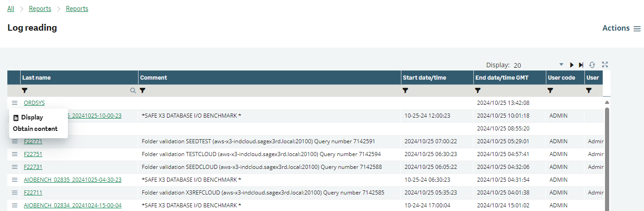Open the Comment column filter
The width and height of the screenshot is (644, 211).
143,91
